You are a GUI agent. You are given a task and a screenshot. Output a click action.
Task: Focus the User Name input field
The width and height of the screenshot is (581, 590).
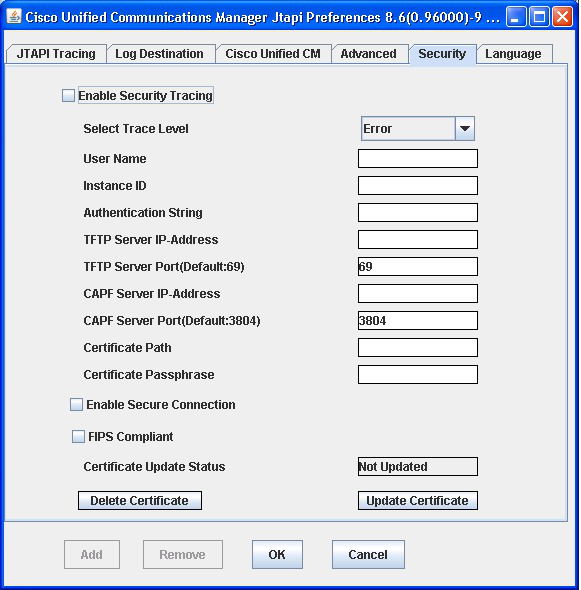point(418,158)
